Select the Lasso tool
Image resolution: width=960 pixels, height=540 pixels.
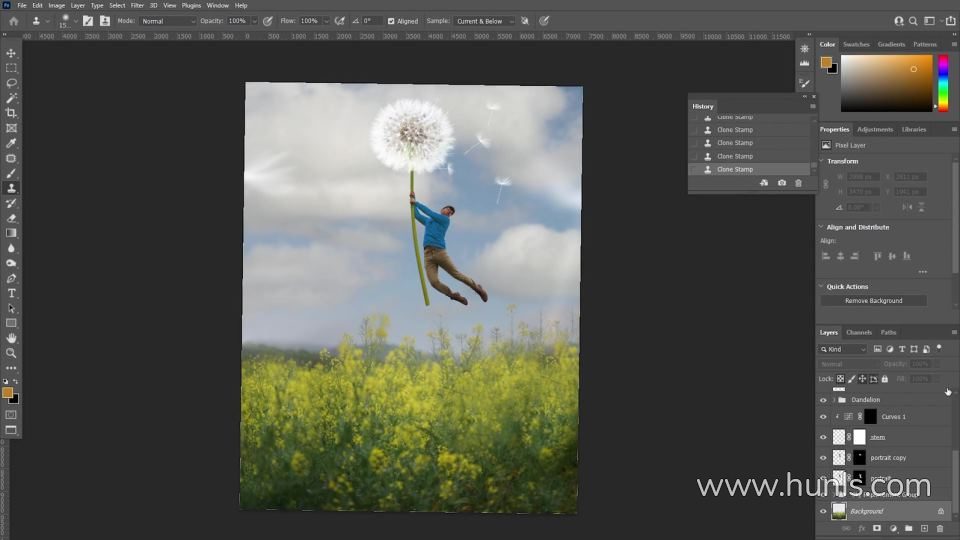11,83
